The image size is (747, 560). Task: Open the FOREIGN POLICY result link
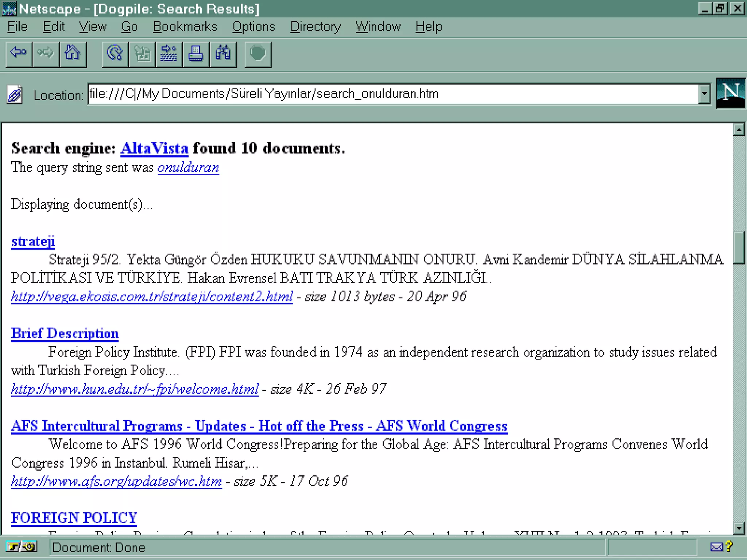[x=74, y=518]
